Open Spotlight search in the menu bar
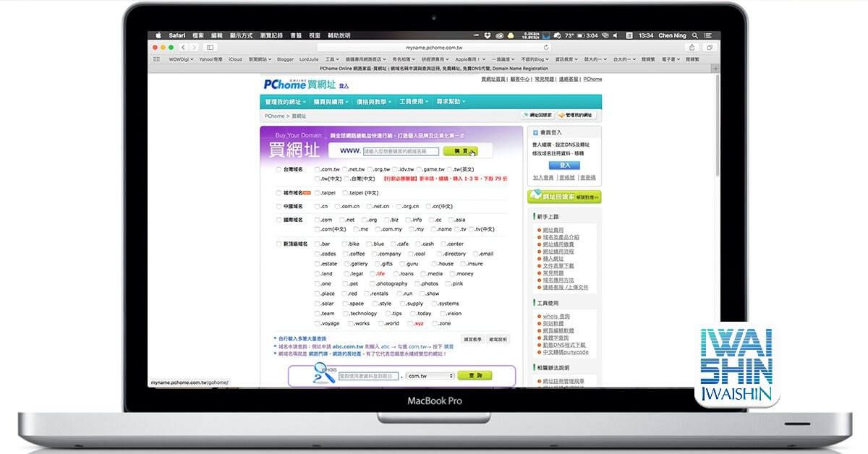868x454 pixels. pos(695,35)
